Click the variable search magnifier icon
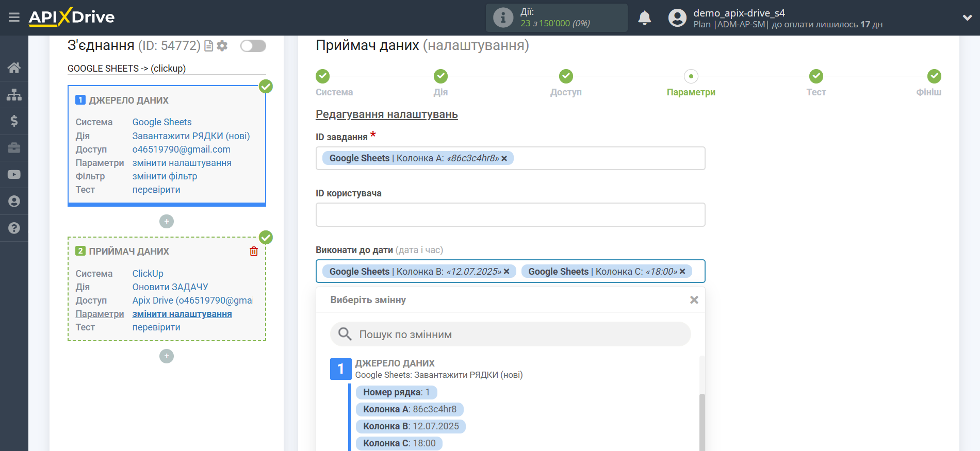 coord(345,335)
